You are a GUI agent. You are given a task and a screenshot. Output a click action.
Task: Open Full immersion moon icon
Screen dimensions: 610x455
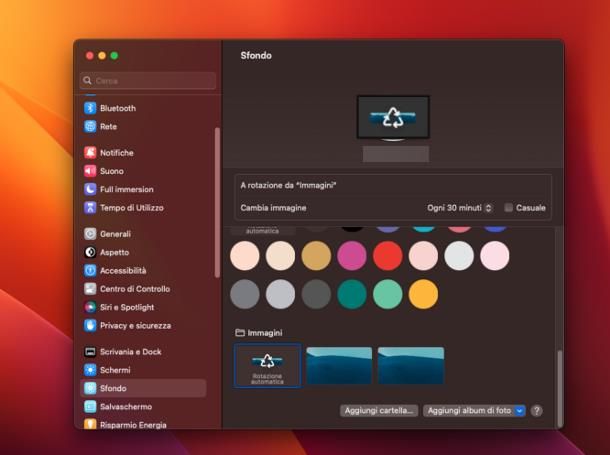(x=90, y=189)
